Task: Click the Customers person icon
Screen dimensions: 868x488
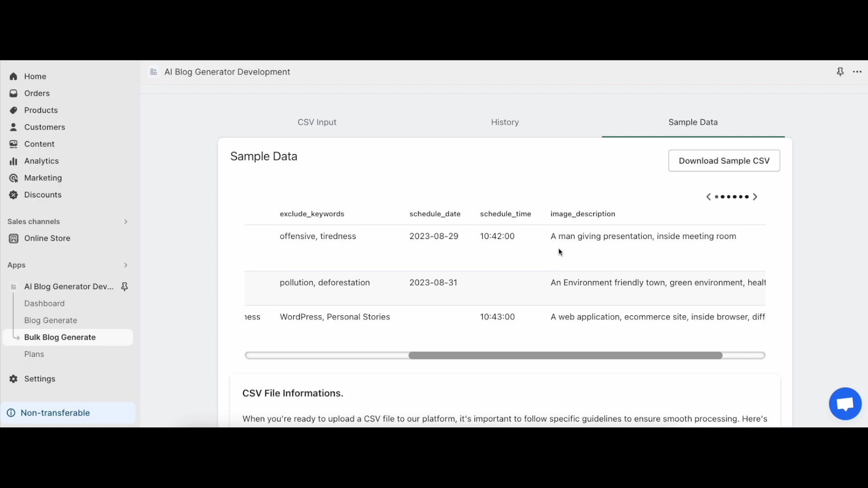Action: tap(14, 127)
